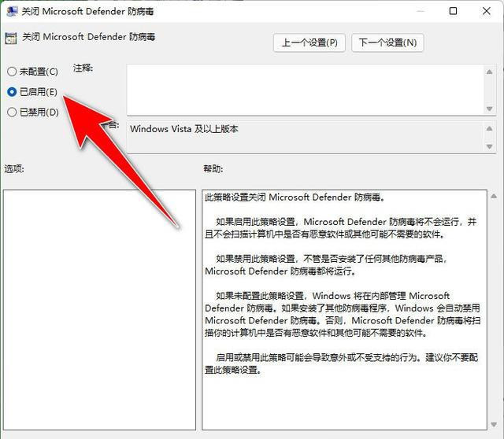Click the supported-on box scroll up arrow
The image size is (504, 439).
pyautogui.click(x=489, y=128)
